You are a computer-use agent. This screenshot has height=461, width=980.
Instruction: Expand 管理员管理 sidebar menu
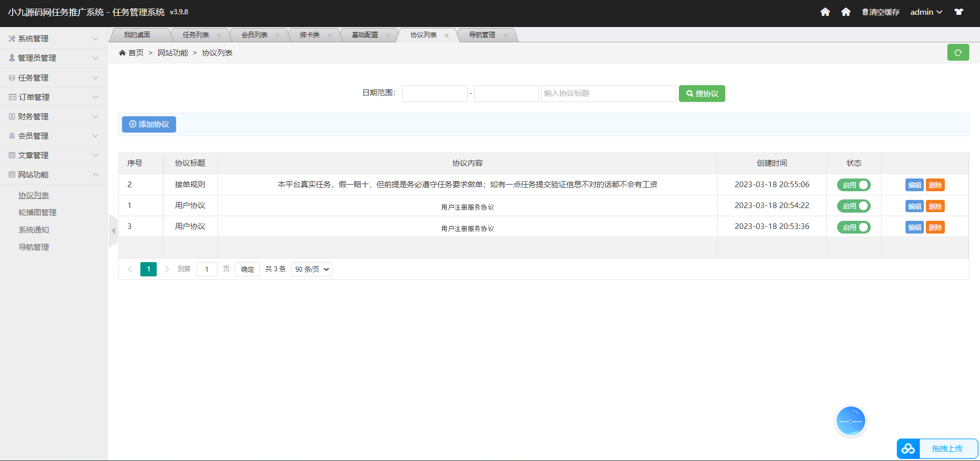54,58
